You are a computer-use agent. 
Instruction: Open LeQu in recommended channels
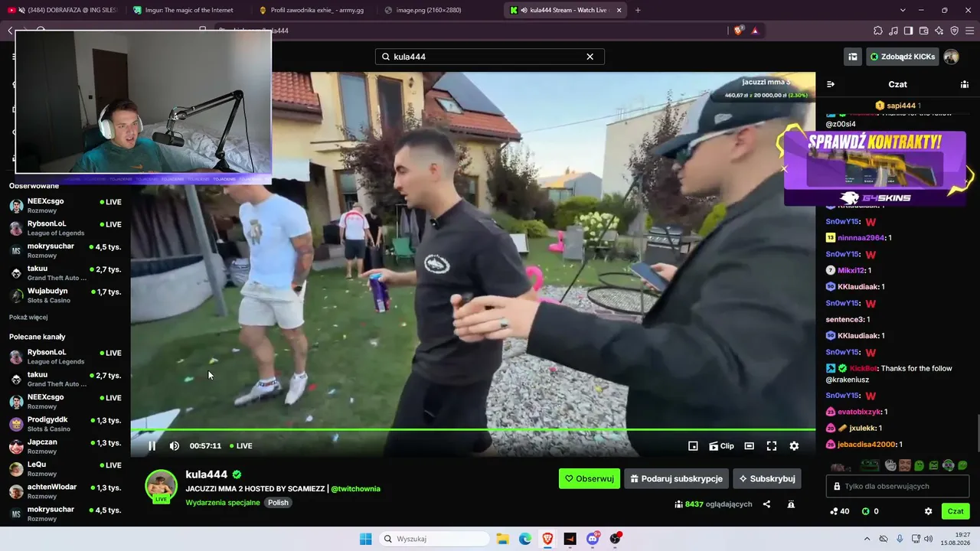[x=65, y=469]
